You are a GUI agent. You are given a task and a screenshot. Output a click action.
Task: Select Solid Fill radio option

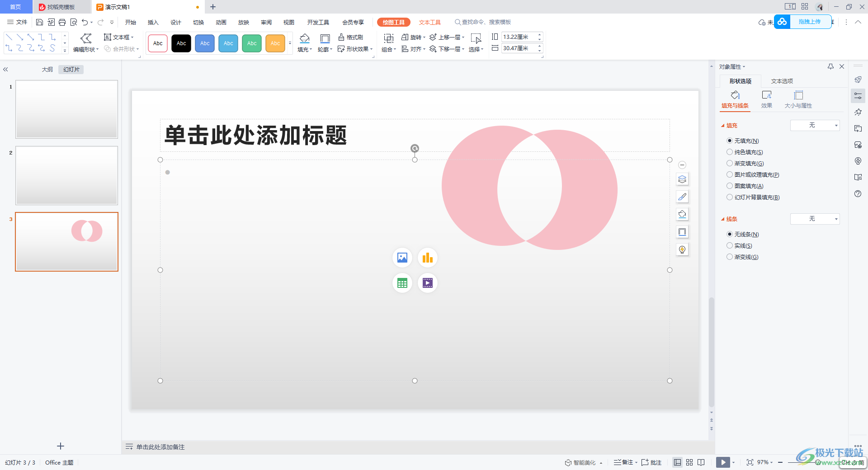tap(730, 152)
